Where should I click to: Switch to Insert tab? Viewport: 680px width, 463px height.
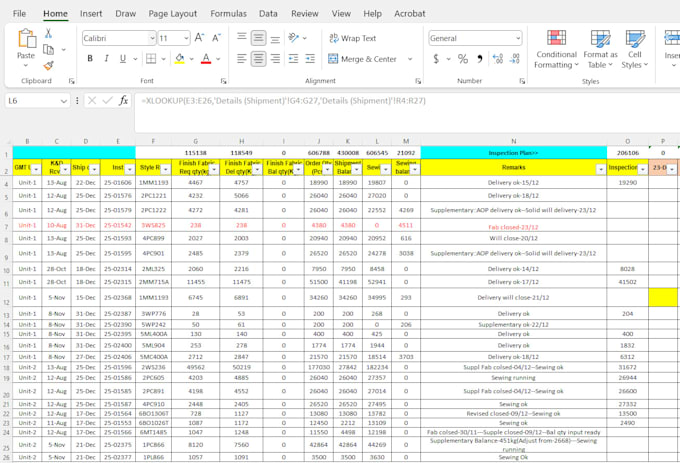point(91,13)
